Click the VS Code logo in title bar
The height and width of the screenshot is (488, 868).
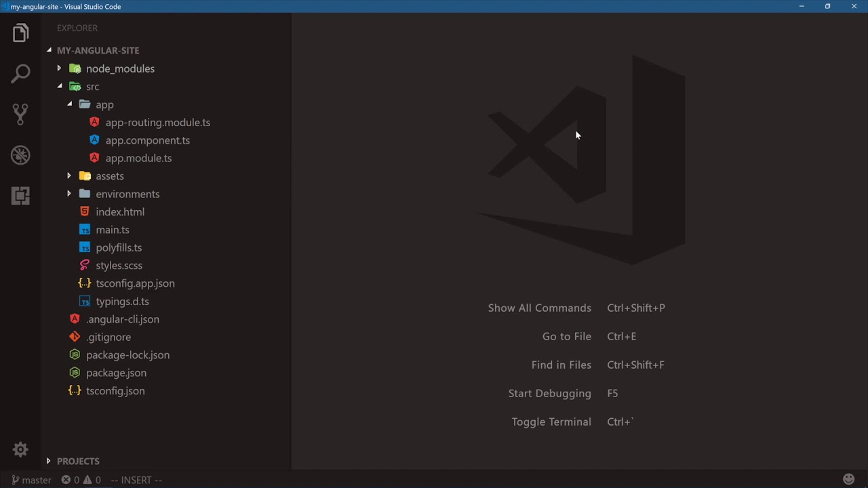pyautogui.click(x=5, y=6)
